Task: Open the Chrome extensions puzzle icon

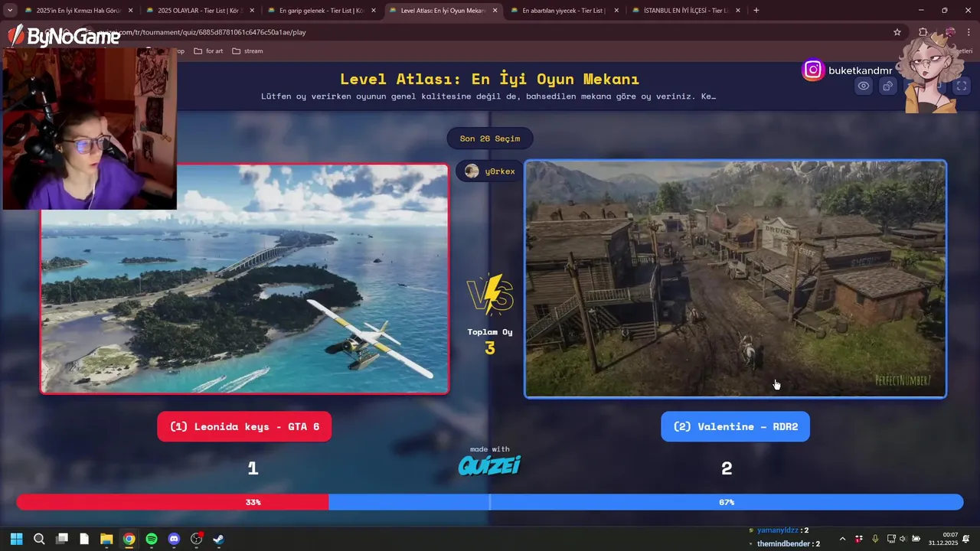Action: pyautogui.click(x=923, y=32)
